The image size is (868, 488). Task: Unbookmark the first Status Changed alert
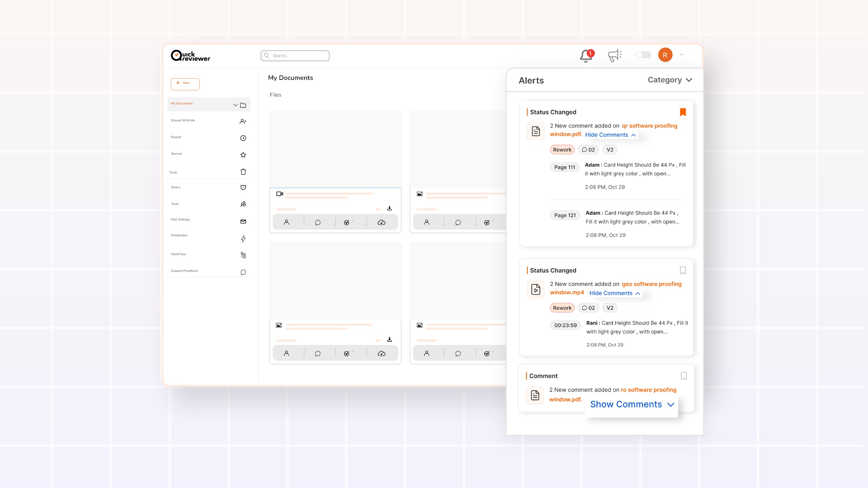coord(682,112)
